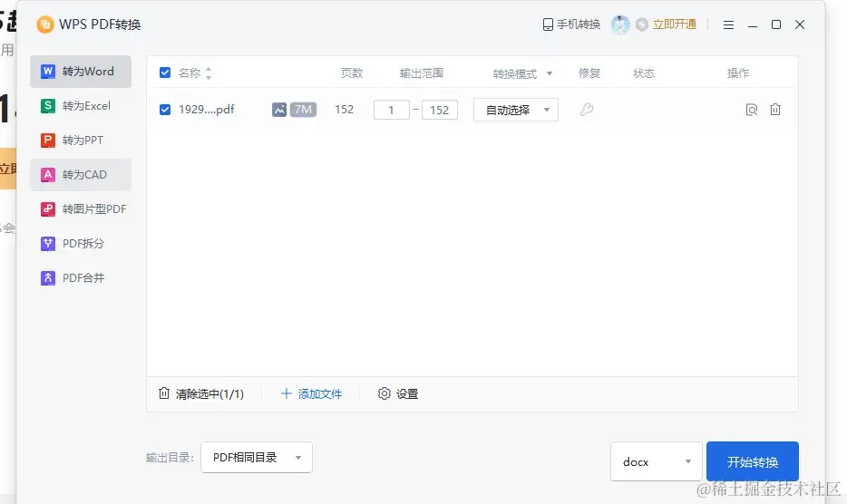The width and height of the screenshot is (847, 504).
Task: Select the 转为Word tab
Action: pyautogui.click(x=81, y=72)
